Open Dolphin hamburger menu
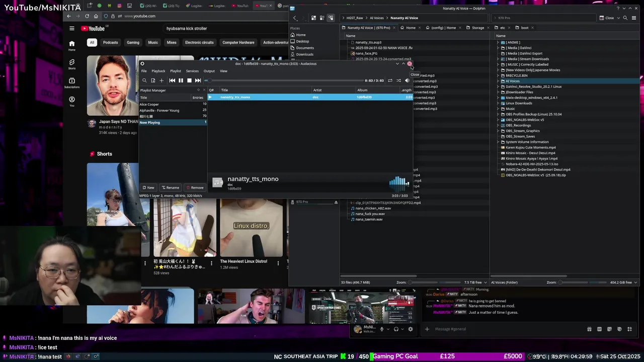 (635, 18)
